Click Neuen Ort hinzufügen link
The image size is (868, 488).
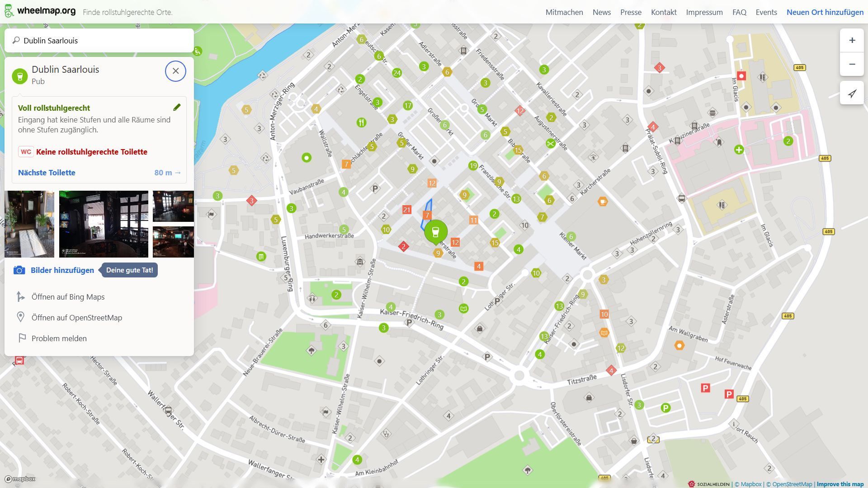tap(825, 12)
